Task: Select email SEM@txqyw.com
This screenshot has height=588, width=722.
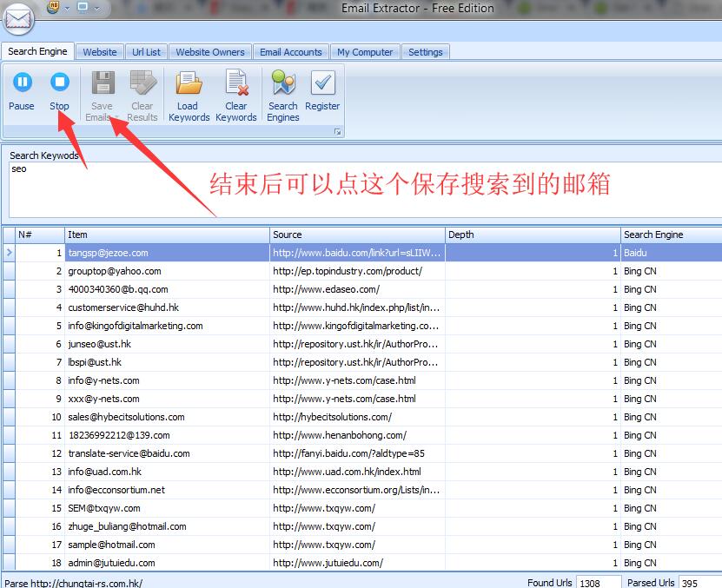Action: [104, 508]
